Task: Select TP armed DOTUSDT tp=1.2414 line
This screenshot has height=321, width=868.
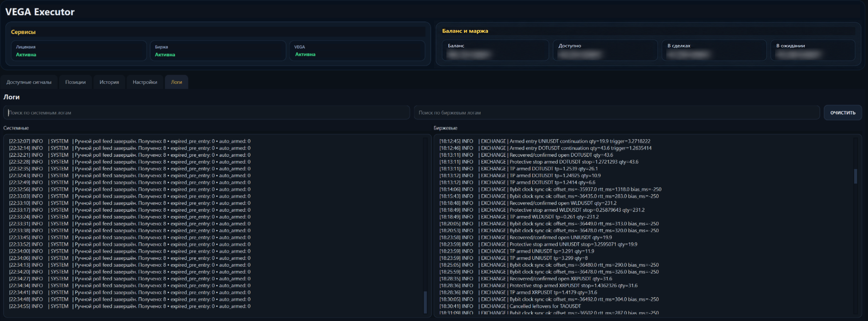Action: [x=517, y=183]
